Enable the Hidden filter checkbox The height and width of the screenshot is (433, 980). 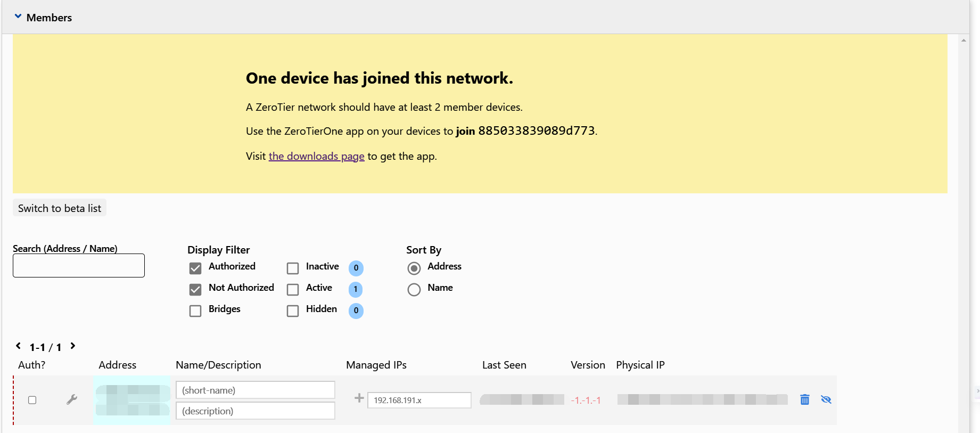tap(293, 311)
